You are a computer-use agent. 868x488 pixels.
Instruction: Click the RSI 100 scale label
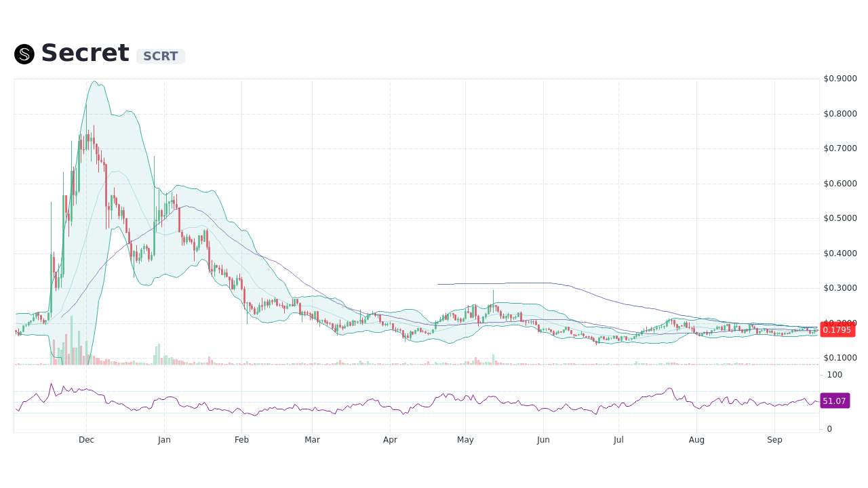(835, 375)
